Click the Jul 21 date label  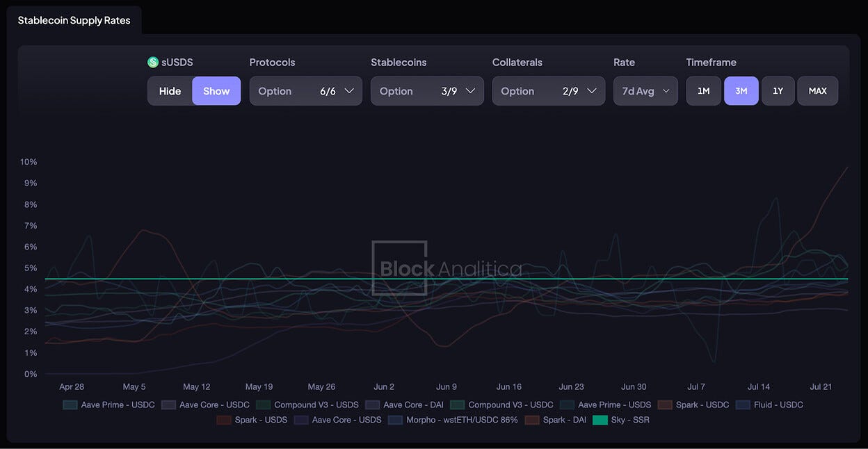(821, 387)
